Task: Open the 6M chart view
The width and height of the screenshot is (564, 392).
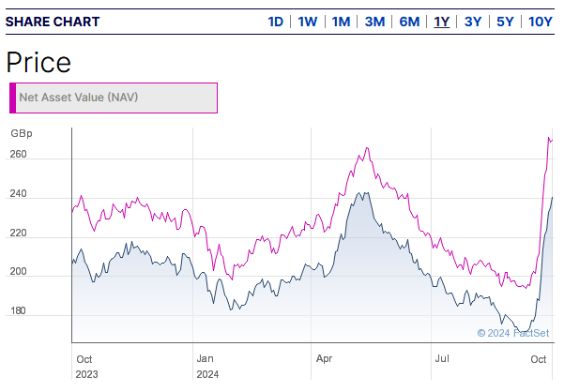Action: tap(409, 22)
